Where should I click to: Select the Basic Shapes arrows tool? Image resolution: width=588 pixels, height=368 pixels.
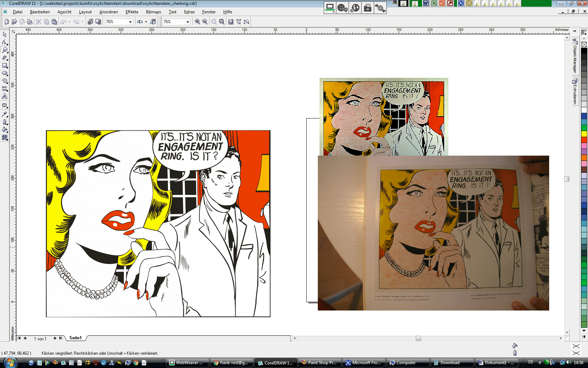pos(5,88)
